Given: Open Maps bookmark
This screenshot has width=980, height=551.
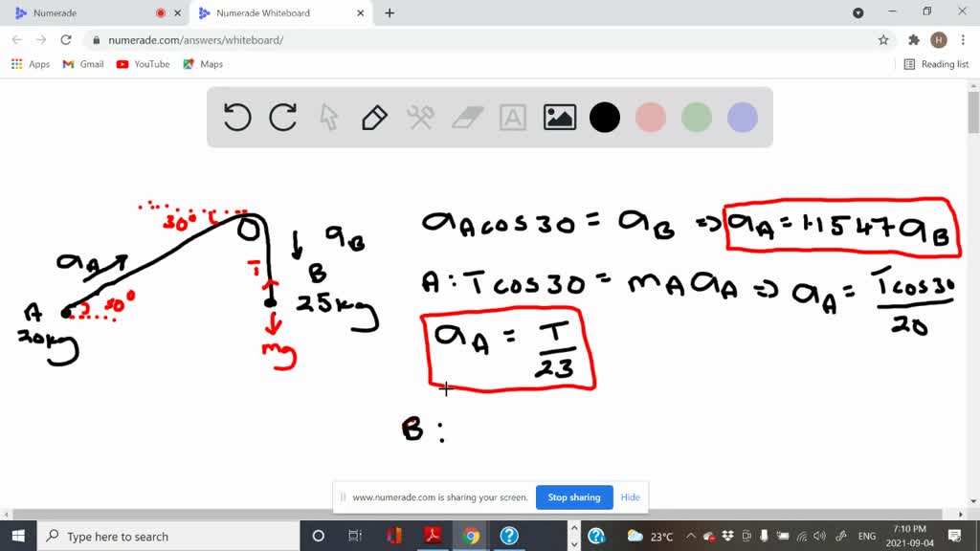Looking at the screenshot, I should 203,64.
